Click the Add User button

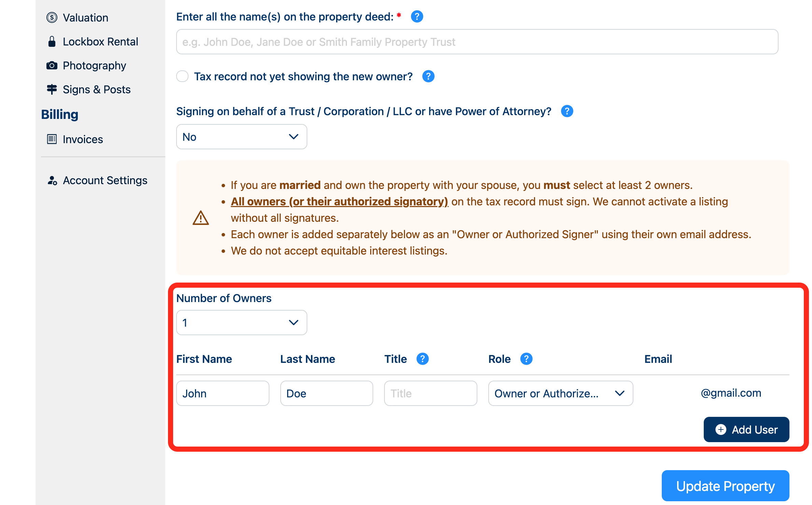pyautogui.click(x=746, y=429)
